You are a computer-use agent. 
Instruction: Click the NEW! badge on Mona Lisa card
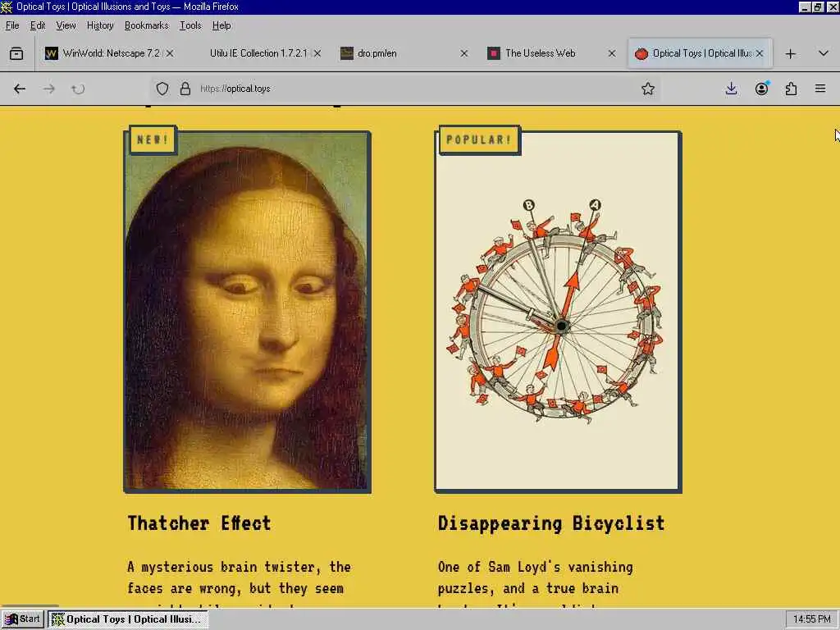(x=153, y=139)
